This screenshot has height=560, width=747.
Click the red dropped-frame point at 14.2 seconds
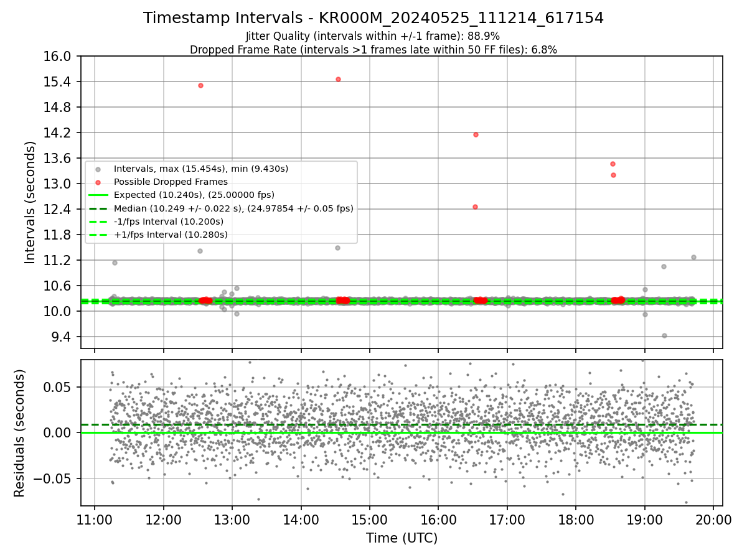476,134
